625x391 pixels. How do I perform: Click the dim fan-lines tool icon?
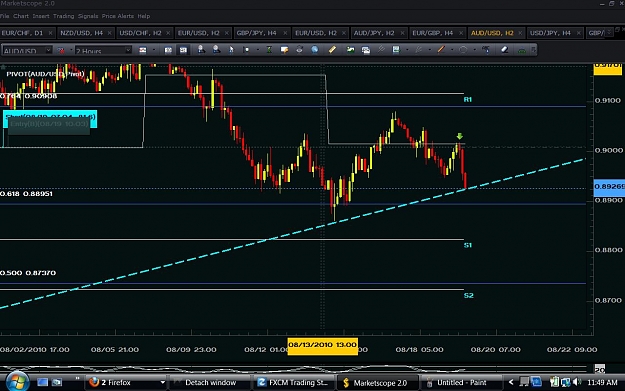[419, 50]
